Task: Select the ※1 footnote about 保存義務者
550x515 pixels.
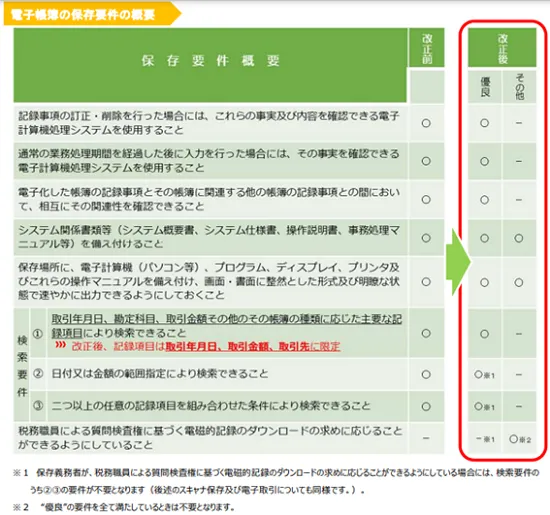Action: click(x=276, y=481)
